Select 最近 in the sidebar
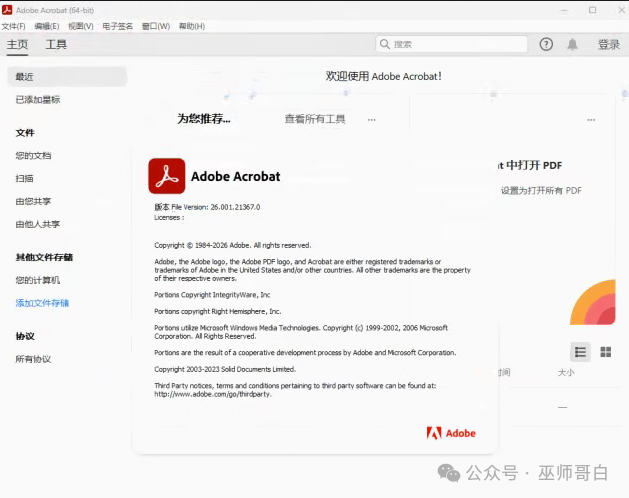Image resolution: width=629 pixels, height=498 pixels. pos(67,77)
